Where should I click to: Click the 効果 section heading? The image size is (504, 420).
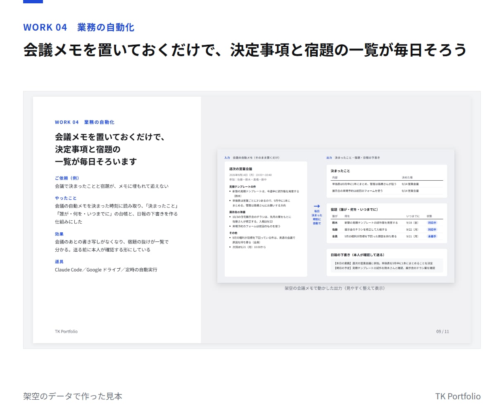[x=59, y=234]
